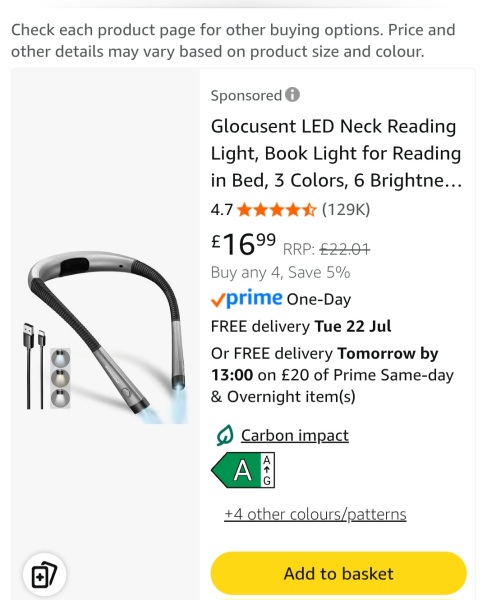Tap the FREE delivery Tue 22 Jul text

pyautogui.click(x=301, y=326)
